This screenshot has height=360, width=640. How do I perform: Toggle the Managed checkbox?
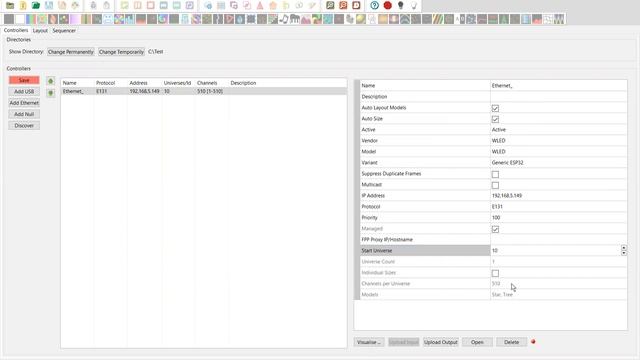(x=495, y=229)
